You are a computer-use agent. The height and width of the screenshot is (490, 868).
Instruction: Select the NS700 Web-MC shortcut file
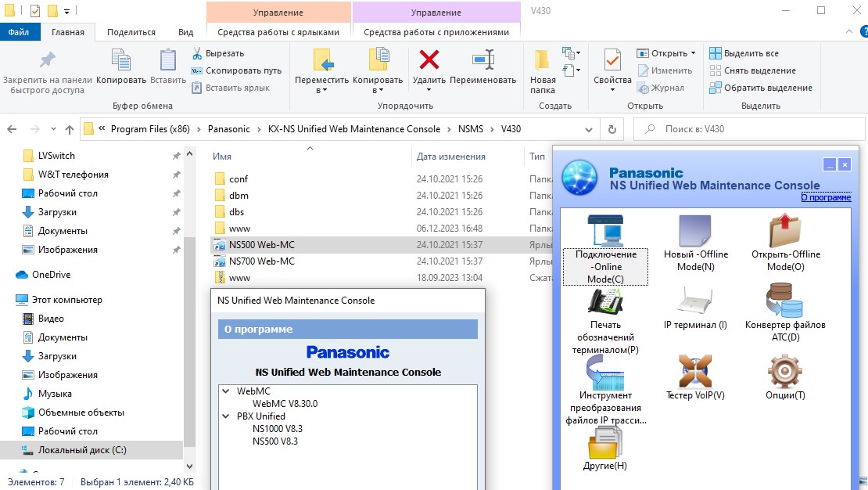(x=262, y=261)
